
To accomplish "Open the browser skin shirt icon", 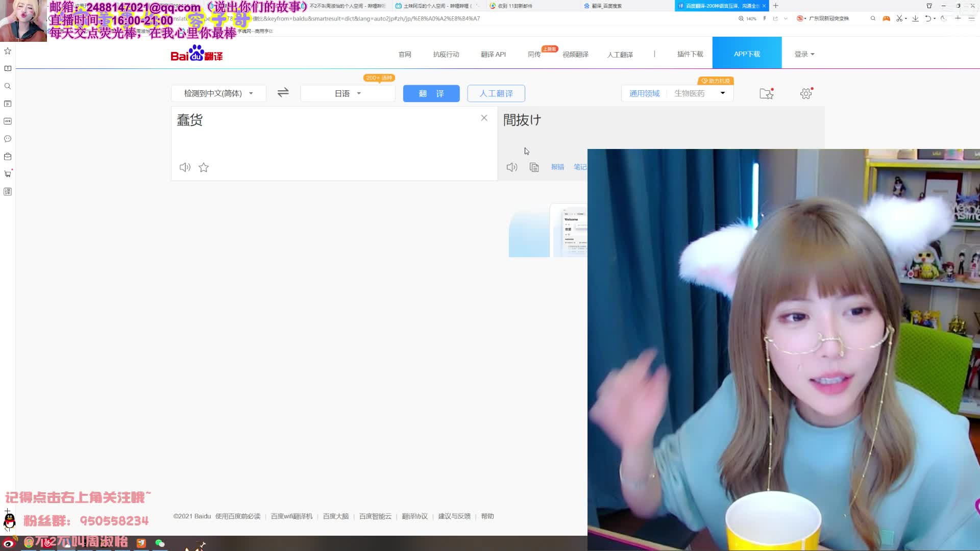I will 929,6.
